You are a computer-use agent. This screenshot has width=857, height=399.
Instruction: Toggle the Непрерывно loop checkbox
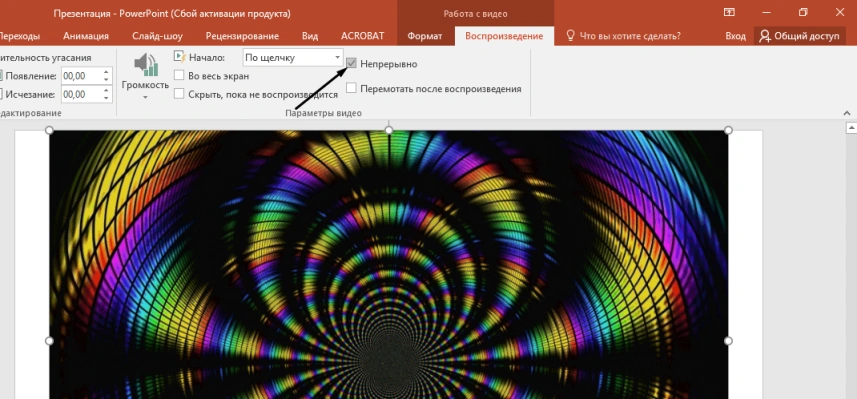(351, 64)
